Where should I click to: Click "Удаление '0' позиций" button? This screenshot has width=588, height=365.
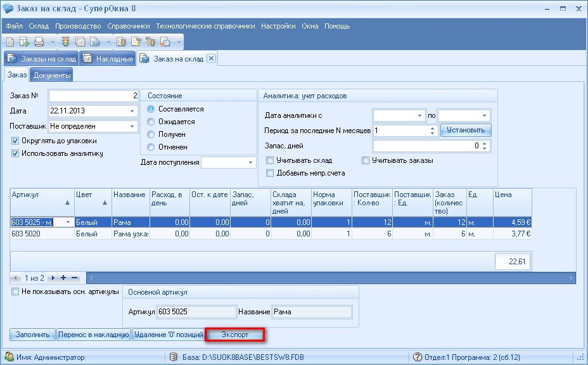pos(169,335)
